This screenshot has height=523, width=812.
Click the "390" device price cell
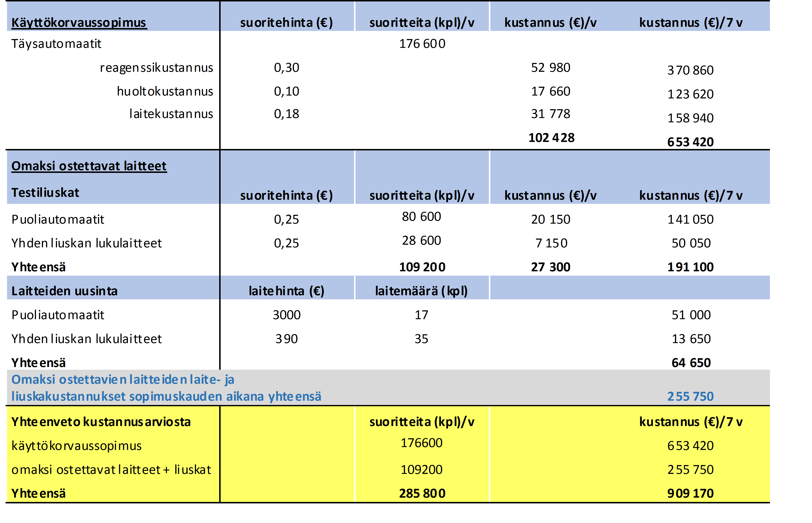(x=286, y=339)
